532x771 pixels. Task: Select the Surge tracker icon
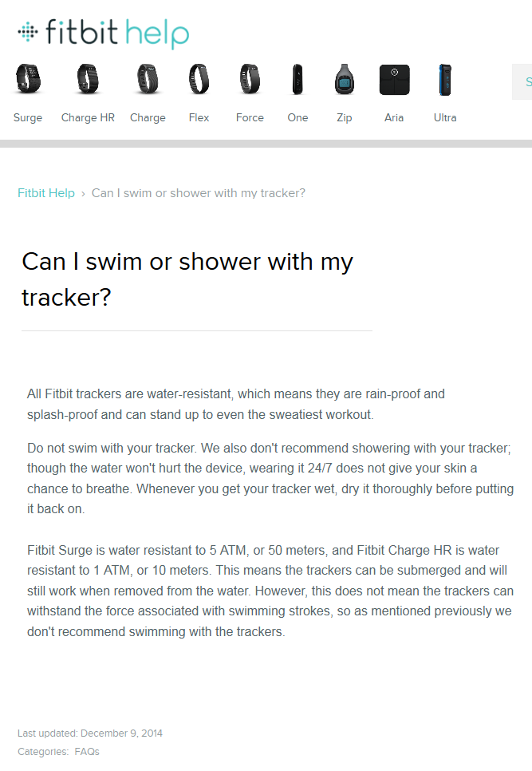28,80
